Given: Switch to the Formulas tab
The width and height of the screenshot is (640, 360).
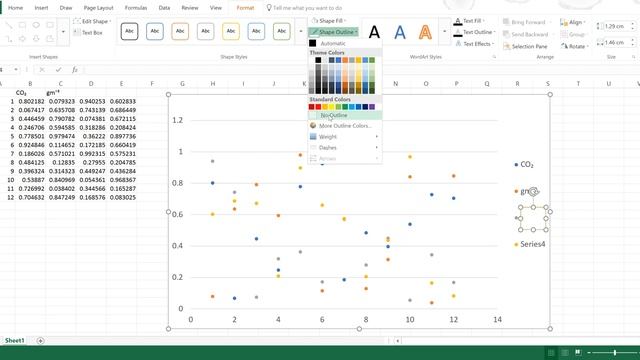Looking at the screenshot, I should coord(136,8).
